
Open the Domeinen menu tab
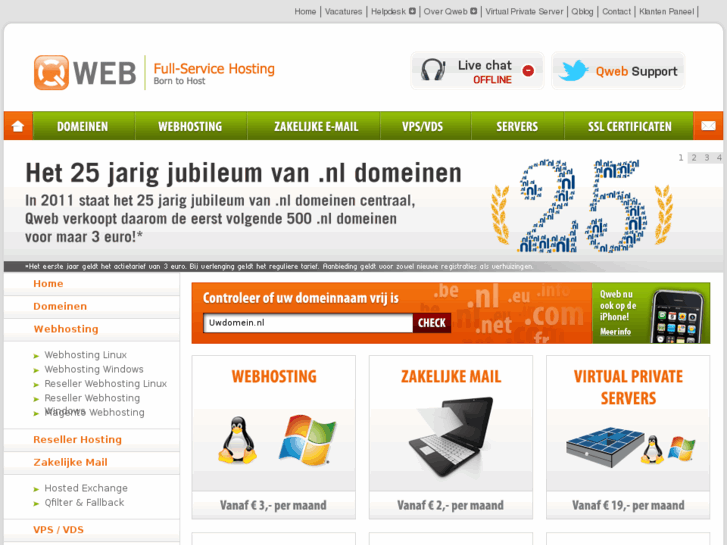click(x=83, y=126)
